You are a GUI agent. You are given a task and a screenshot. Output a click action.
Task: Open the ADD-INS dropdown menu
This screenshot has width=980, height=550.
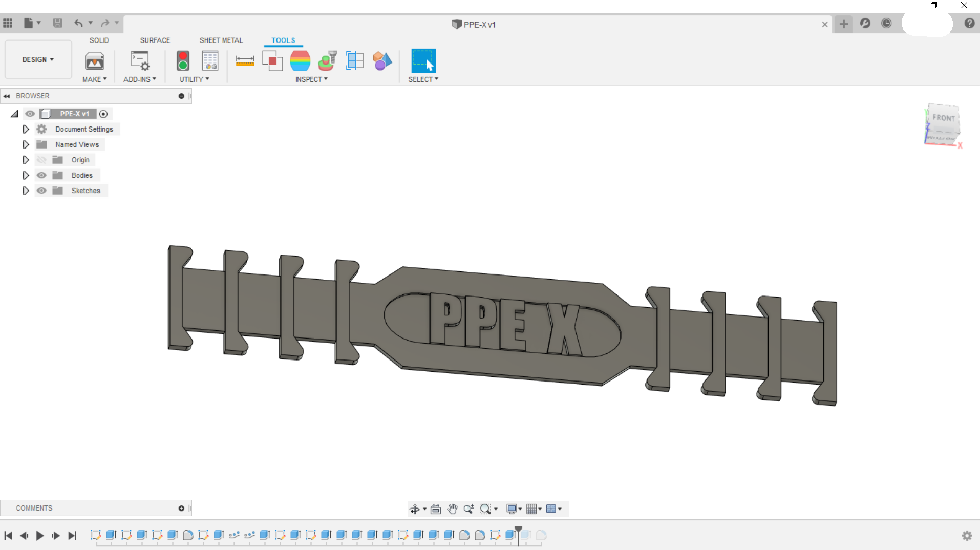140,79
